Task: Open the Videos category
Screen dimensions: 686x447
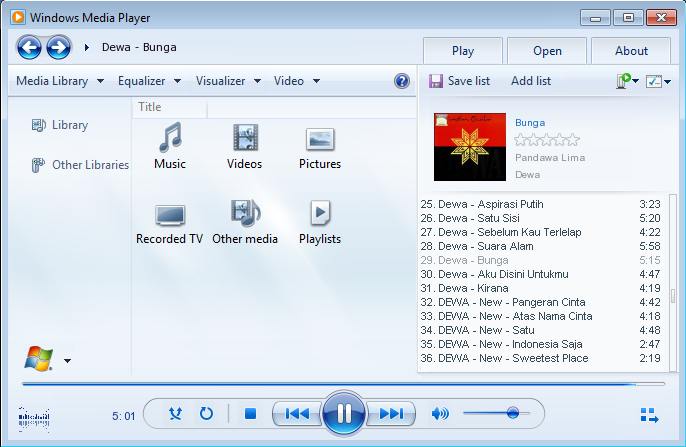Action: pos(245,146)
